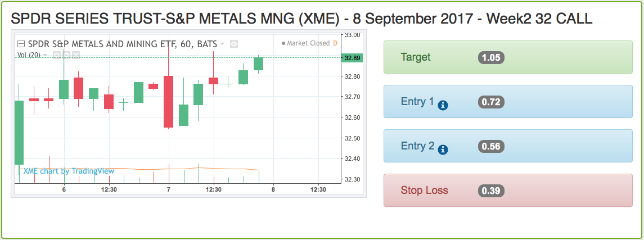Click the date marker 8 on time axis

[273, 189]
